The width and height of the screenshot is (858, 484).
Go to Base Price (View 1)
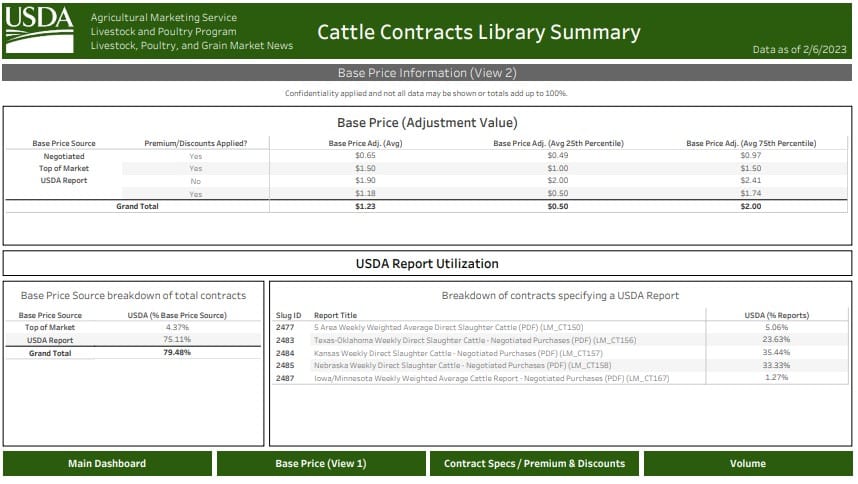click(x=321, y=463)
